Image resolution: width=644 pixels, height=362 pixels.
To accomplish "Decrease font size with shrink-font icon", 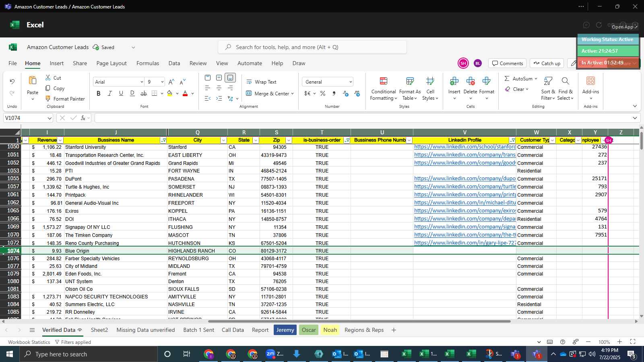I will click(183, 82).
